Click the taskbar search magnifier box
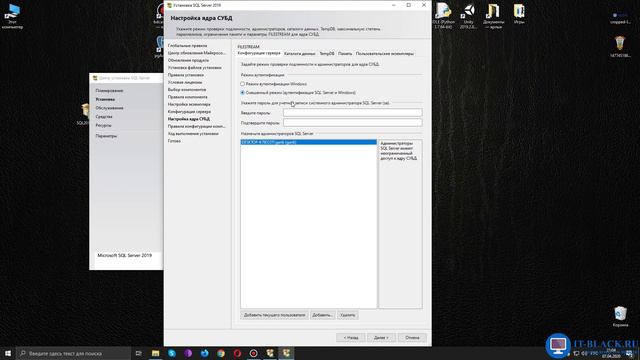Image resolution: width=640 pixels, height=360 pixels. click(74, 353)
